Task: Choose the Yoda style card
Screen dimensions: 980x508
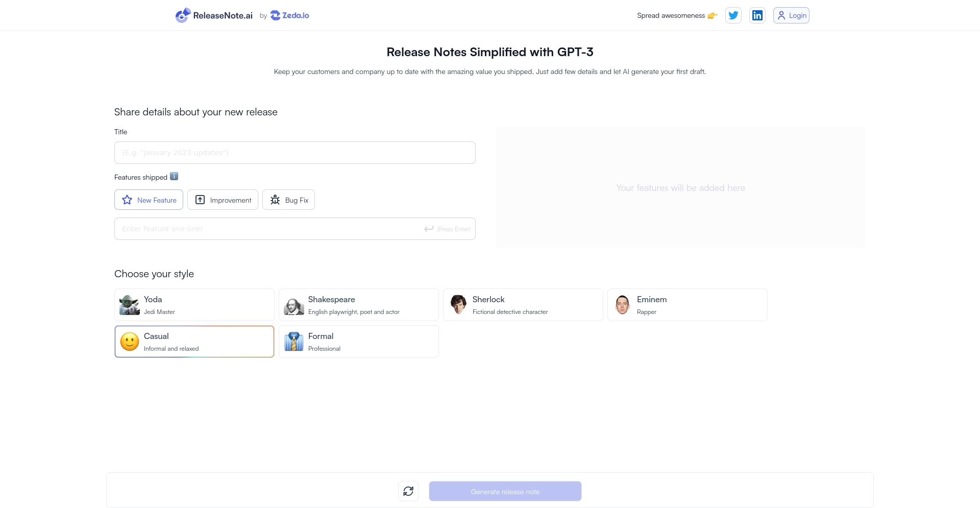Action: click(x=194, y=305)
